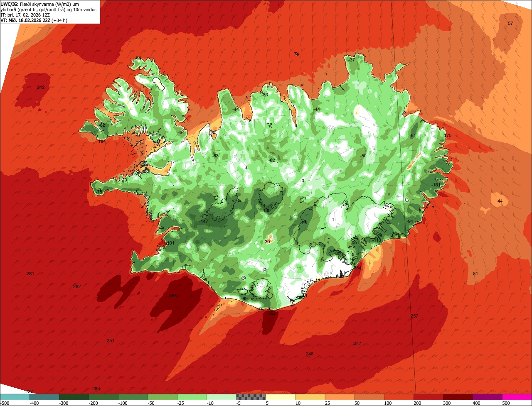Select the map value '81' in the east ocean
This screenshot has width=532, height=406.
pos(475,274)
